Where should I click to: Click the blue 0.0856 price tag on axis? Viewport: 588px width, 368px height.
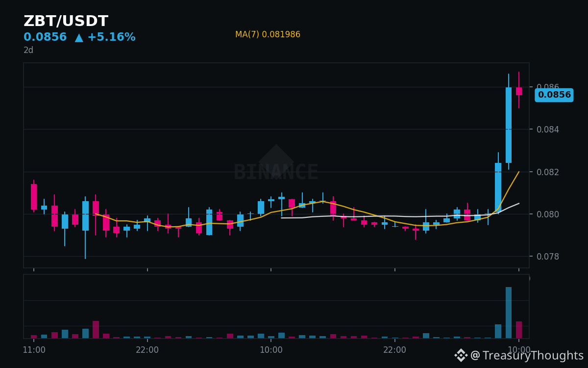click(554, 95)
